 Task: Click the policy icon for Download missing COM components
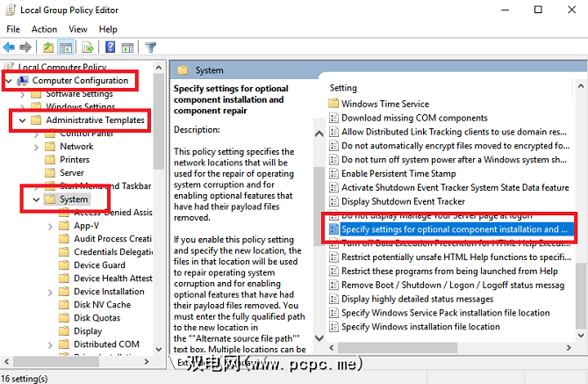333,118
